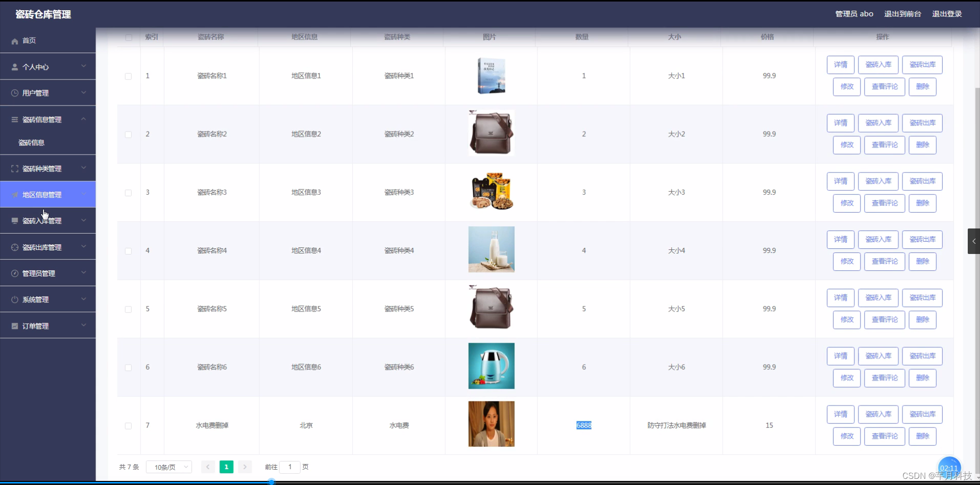
Task: Click 退出登录 in the top bar
Action: point(947,14)
